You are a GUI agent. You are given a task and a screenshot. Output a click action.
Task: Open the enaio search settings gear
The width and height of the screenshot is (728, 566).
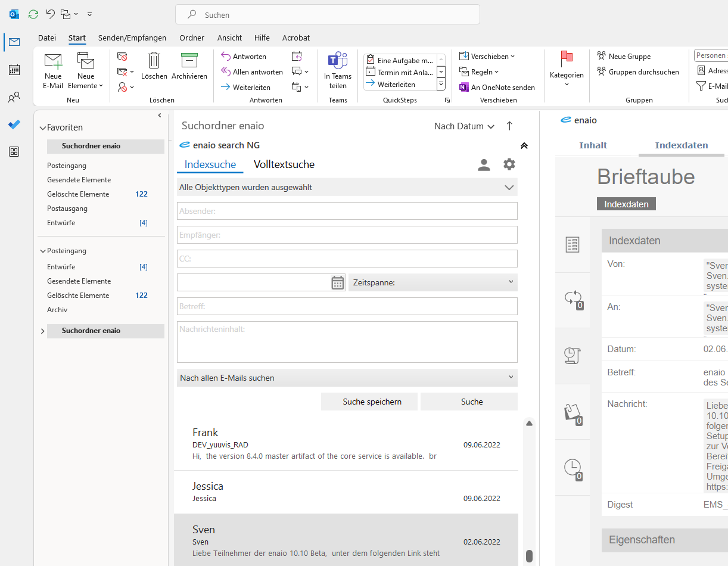509,164
